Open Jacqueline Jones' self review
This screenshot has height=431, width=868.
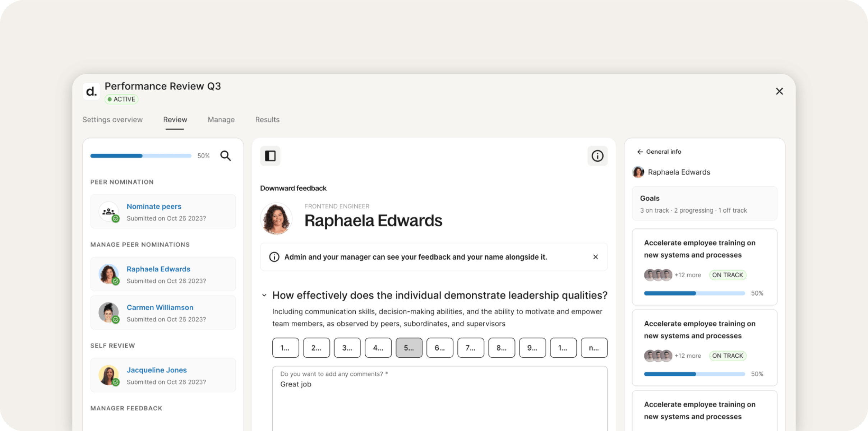[157, 370]
